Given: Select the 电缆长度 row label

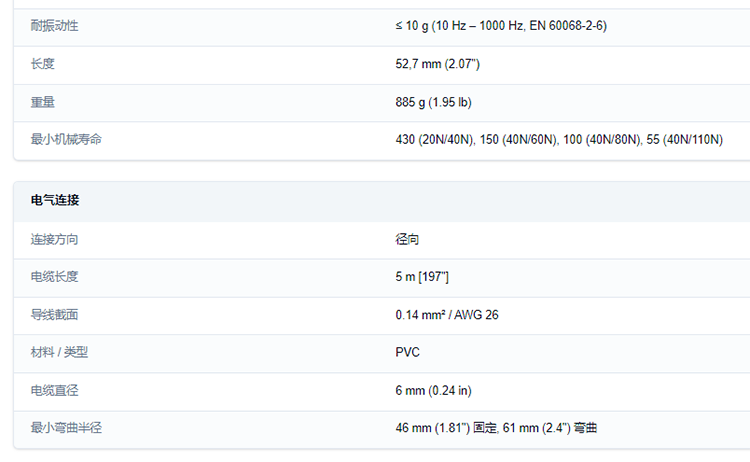Looking at the screenshot, I should tap(55, 276).
